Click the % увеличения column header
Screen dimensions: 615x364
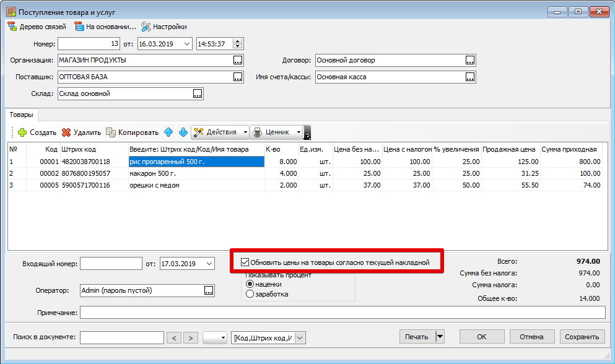click(x=456, y=149)
